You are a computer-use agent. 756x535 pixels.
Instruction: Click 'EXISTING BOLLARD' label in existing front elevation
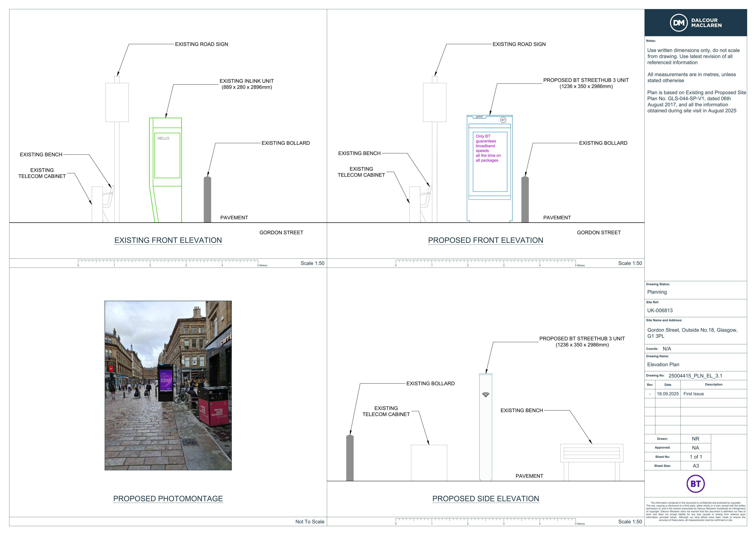286,143
